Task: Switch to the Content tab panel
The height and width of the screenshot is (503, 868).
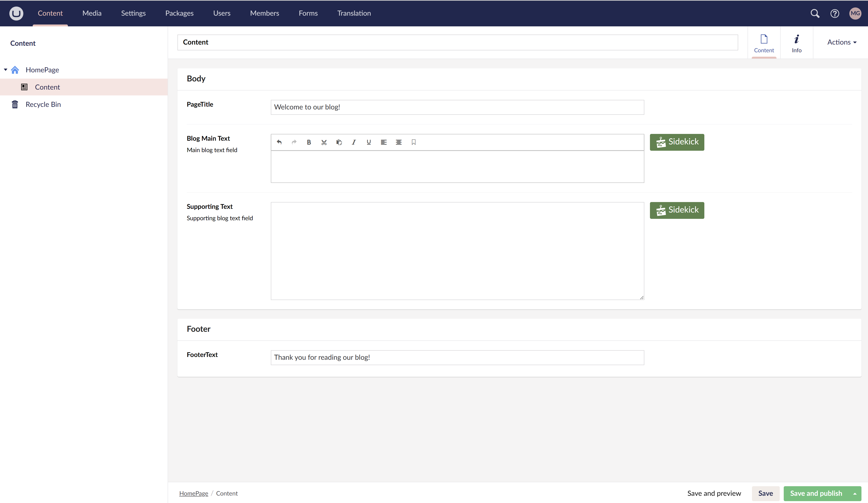Action: pos(764,42)
